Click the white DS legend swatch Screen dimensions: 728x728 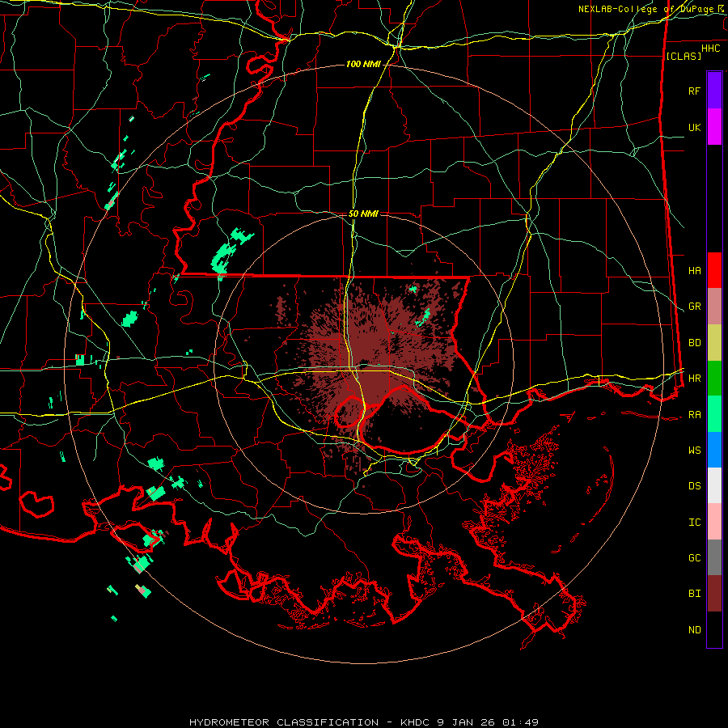[x=714, y=485]
